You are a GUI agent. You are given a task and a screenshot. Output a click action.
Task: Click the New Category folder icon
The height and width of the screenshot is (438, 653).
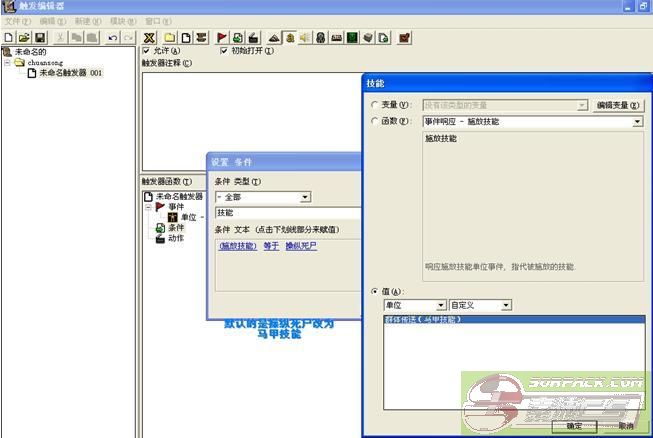[170, 38]
